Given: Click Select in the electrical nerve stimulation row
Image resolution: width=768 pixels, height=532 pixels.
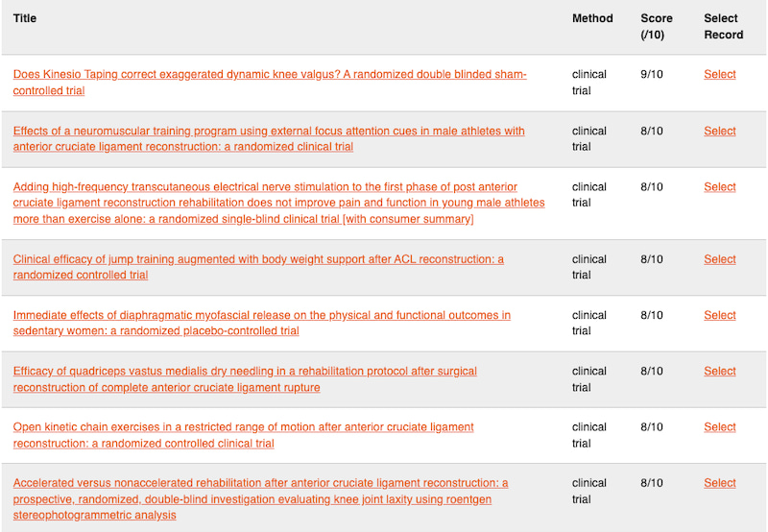Looking at the screenshot, I should coord(719,187).
